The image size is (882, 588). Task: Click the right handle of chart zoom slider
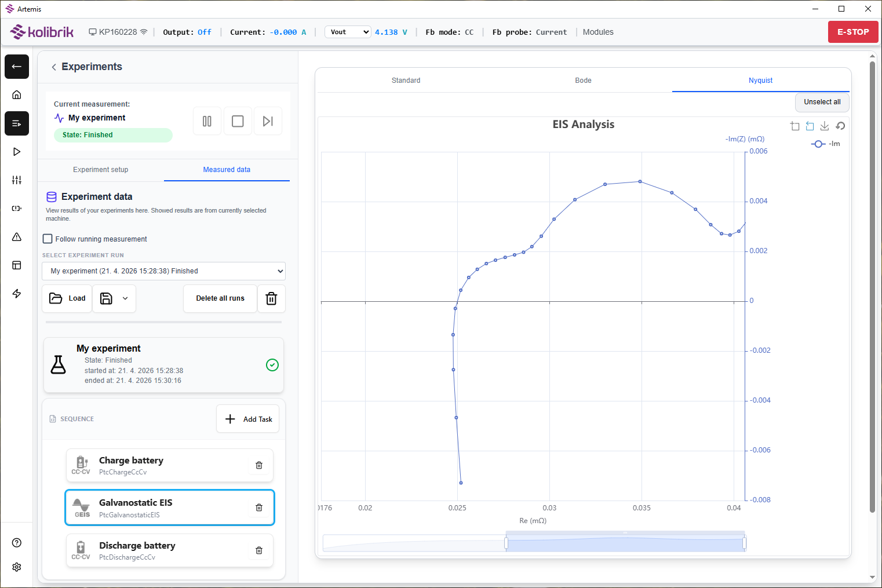744,543
